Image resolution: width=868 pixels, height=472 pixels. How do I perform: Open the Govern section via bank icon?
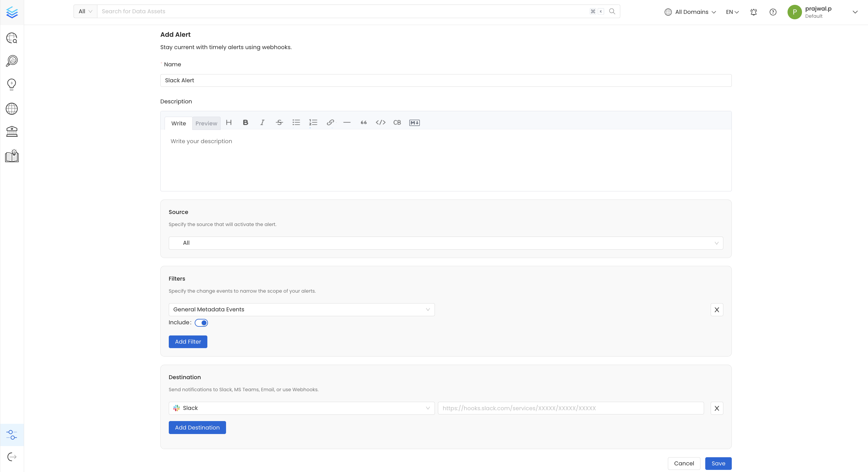coord(12,131)
